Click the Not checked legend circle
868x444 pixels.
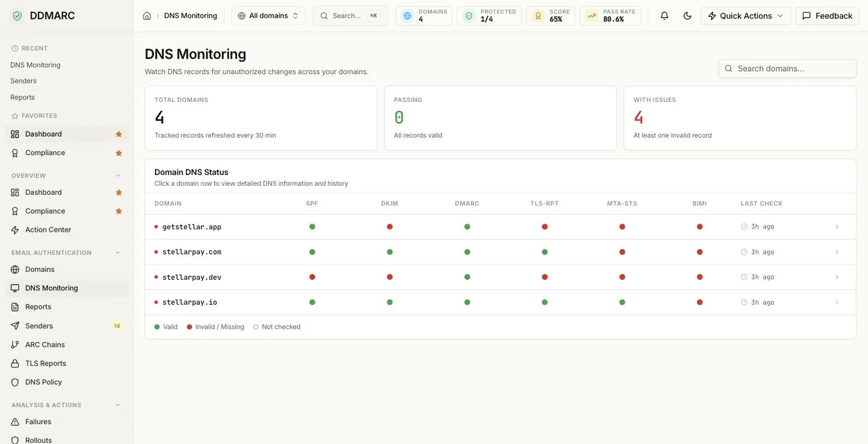(x=256, y=327)
